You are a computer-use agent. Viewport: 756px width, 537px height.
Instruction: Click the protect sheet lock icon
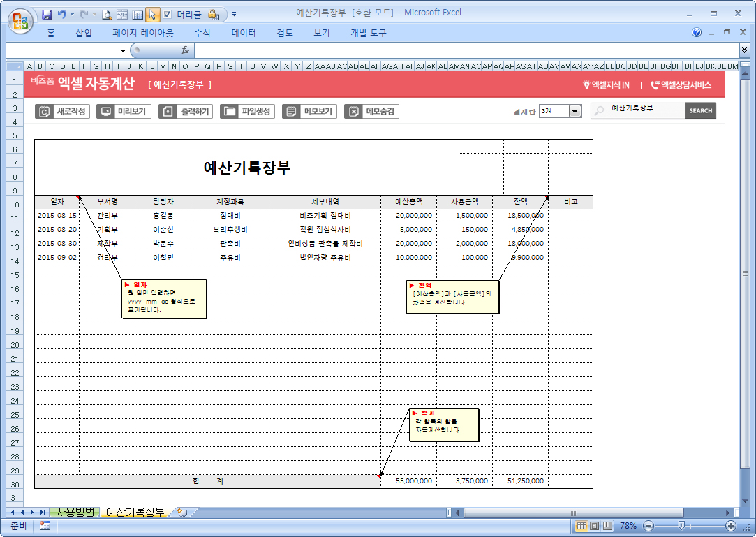pyautogui.click(x=214, y=15)
